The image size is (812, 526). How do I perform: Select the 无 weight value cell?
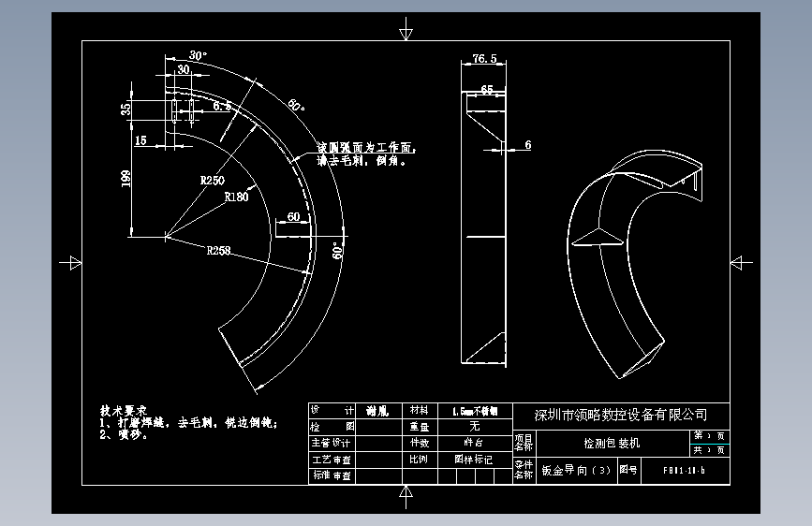(x=475, y=427)
